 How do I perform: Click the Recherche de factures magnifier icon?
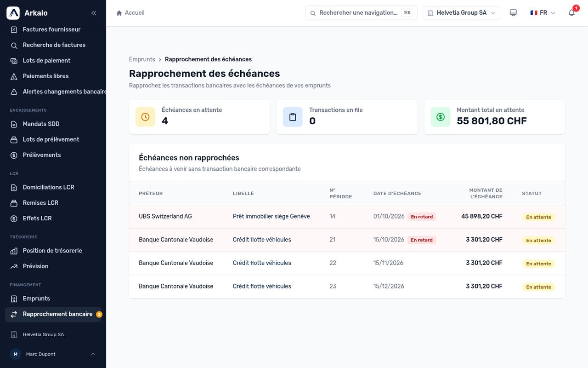click(14, 45)
